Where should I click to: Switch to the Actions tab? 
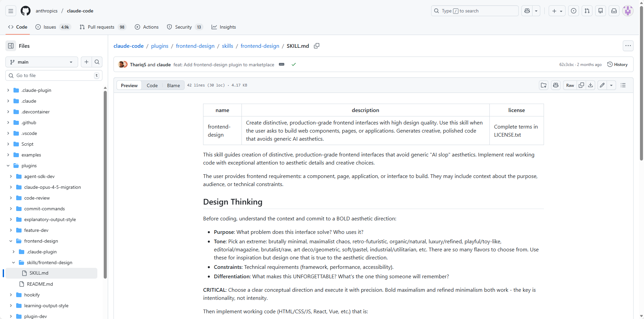(x=147, y=27)
